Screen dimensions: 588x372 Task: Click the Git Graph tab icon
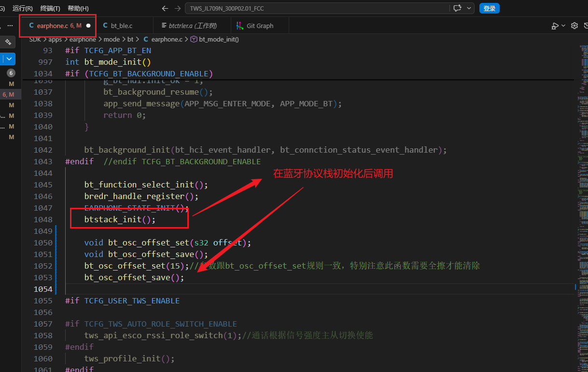239,26
